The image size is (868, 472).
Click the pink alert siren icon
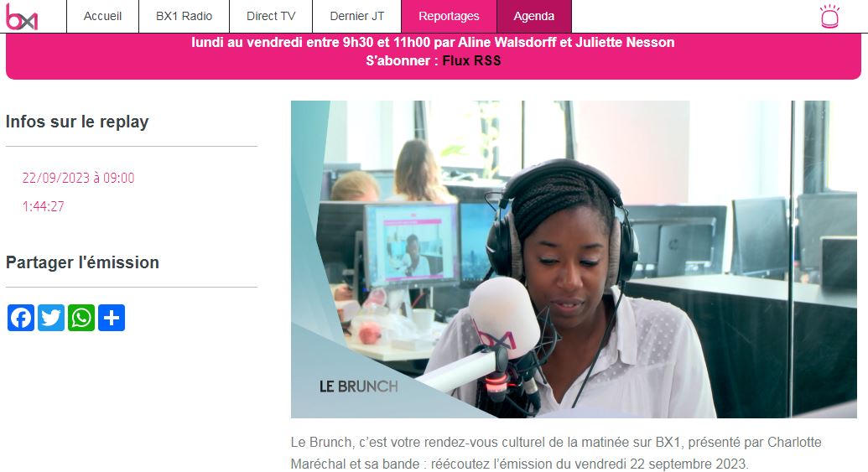(x=829, y=16)
